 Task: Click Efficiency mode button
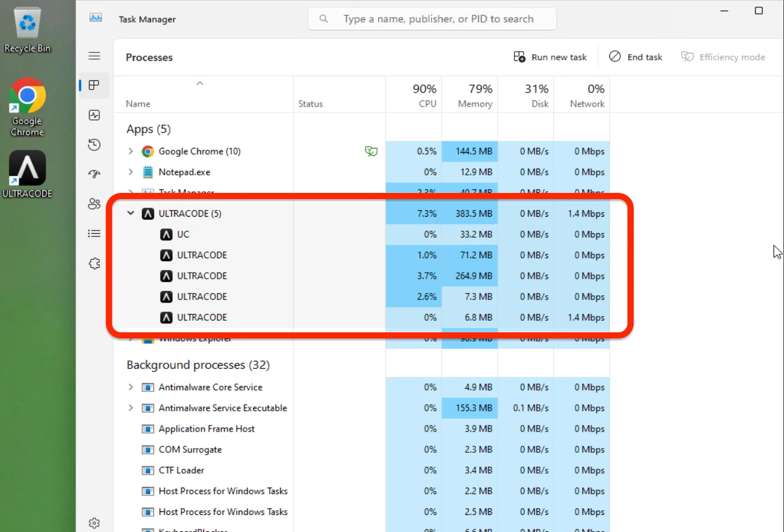(x=723, y=57)
